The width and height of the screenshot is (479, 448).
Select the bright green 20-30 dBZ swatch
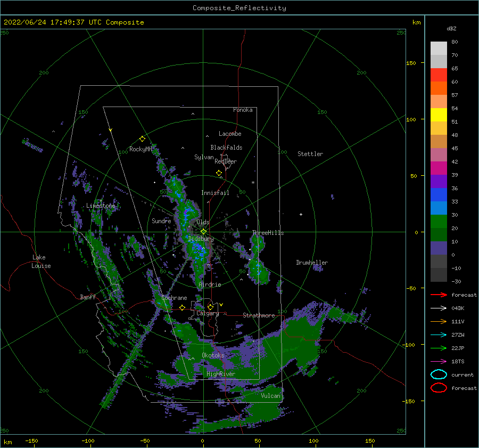tap(439, 222)
